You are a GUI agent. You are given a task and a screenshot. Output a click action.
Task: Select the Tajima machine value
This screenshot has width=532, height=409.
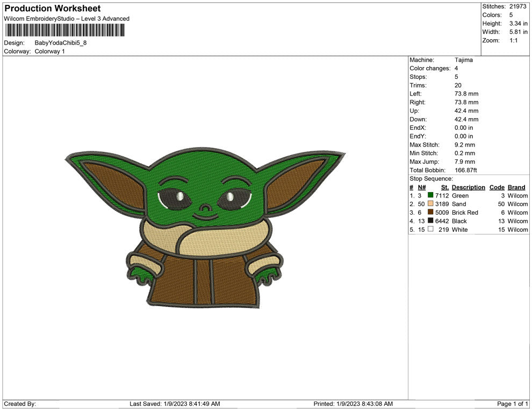tap(463, 60)
